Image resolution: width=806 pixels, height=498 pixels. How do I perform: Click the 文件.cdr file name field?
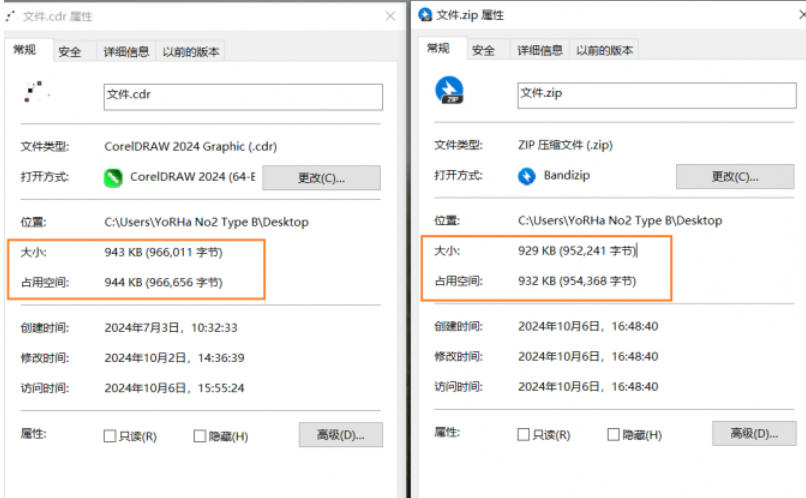[x=243, y=97]
